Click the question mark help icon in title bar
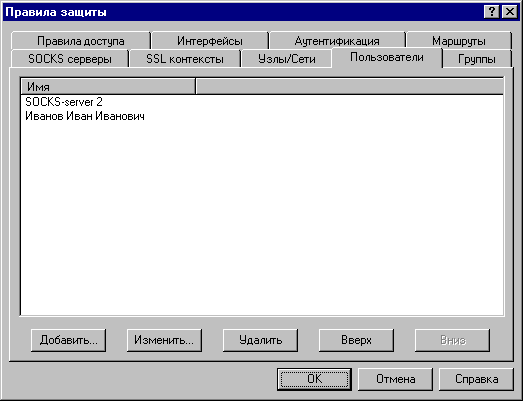This screenshot has height=401, width=523. click(491, 12)
